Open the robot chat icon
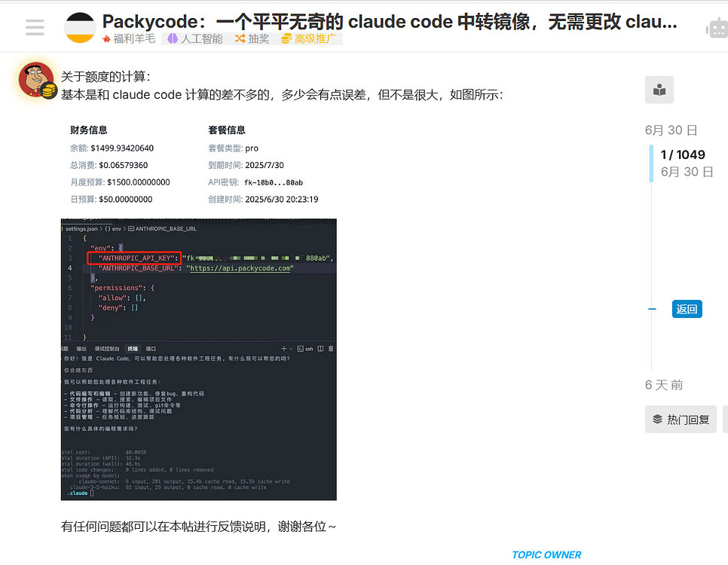This screenshot has width=728, height=565. 717,29
